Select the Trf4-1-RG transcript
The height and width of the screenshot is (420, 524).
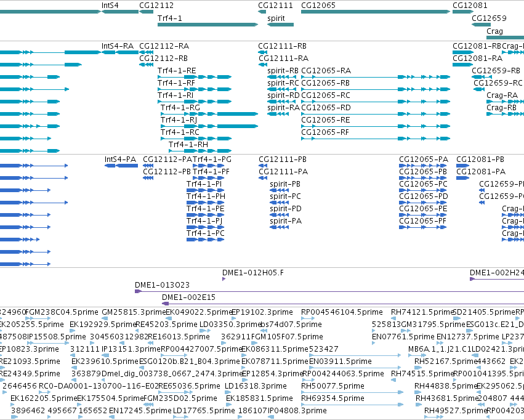tap(209, 114)
